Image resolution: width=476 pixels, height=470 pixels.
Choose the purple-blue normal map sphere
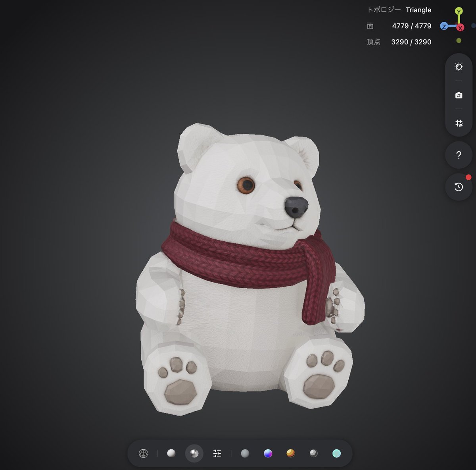tap(268, 453)
